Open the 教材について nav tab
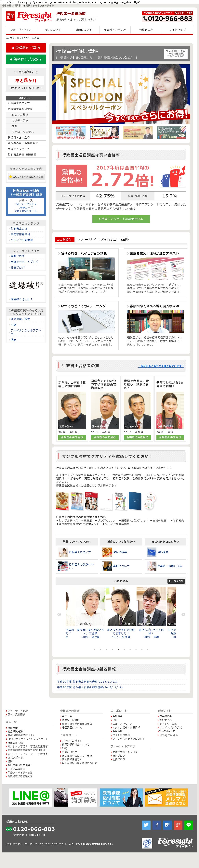The image size is (199, 868). [52, 30]
